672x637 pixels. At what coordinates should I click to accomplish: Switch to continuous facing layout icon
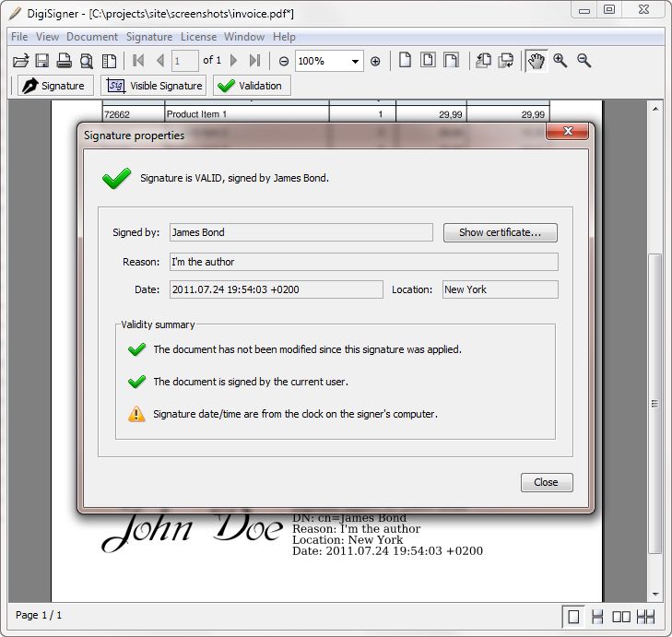click(x=645, y=618)
